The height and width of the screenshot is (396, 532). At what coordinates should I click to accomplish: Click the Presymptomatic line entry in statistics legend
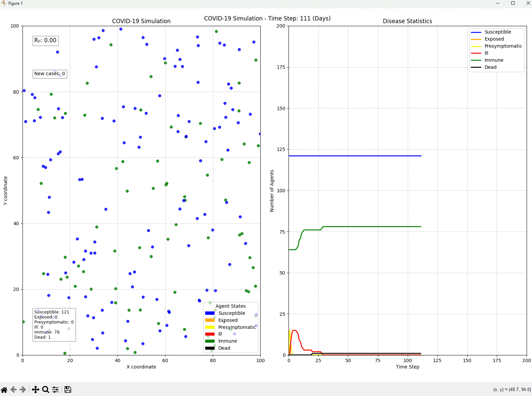click(x=496, y=46)
